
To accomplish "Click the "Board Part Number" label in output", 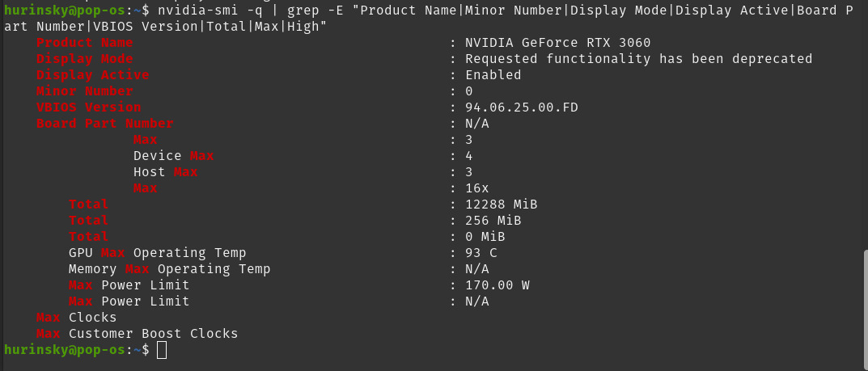I will pos(104,124).
